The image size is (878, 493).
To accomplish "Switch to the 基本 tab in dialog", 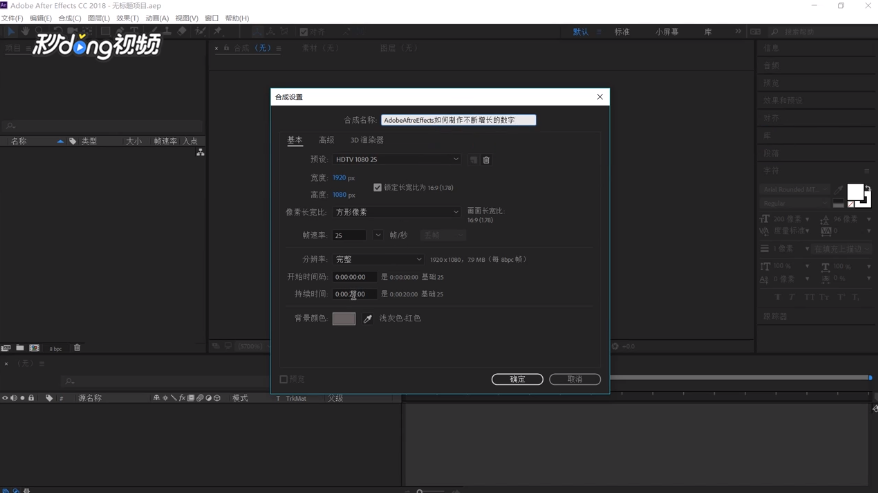I will coord(295,140).
